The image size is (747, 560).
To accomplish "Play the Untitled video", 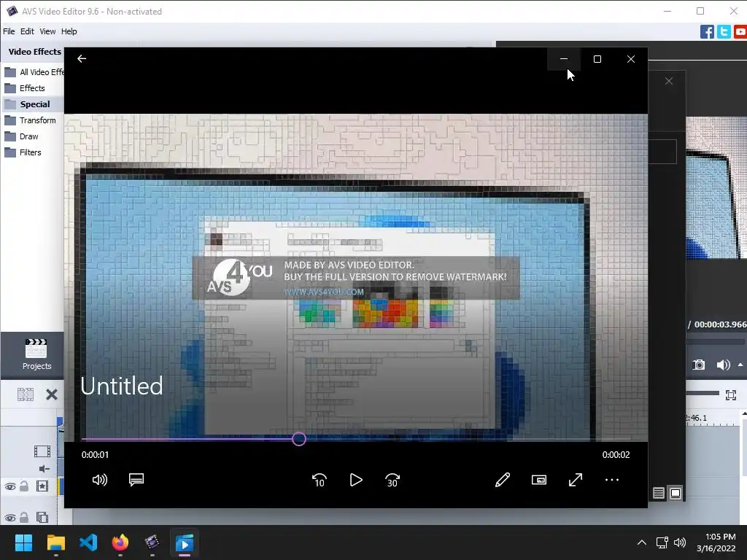I will click(x=356, y=480).
